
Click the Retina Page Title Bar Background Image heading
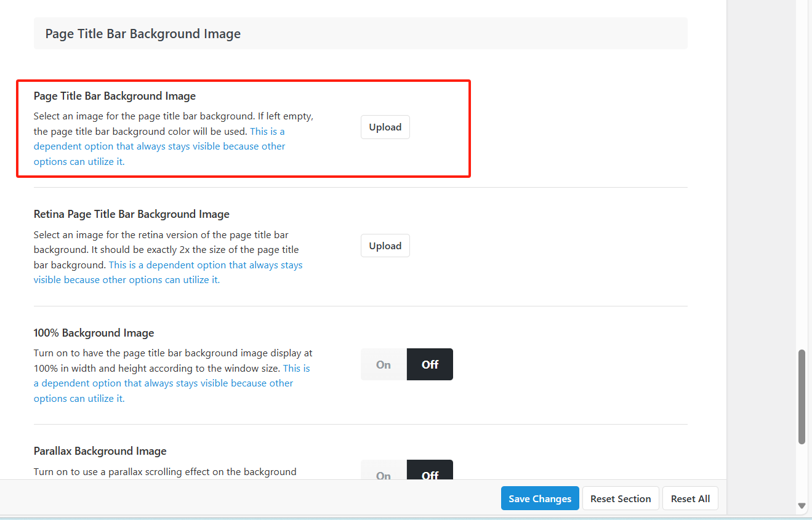coord(131,214)
